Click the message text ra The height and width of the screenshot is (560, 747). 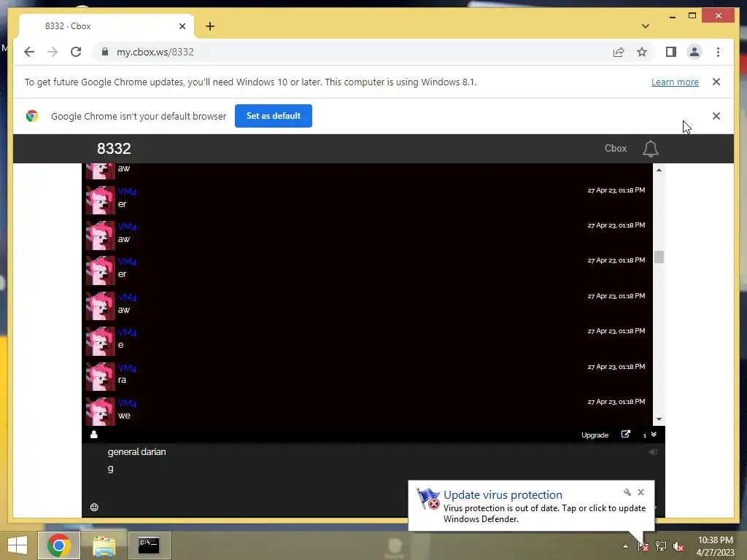click(122, 380)
